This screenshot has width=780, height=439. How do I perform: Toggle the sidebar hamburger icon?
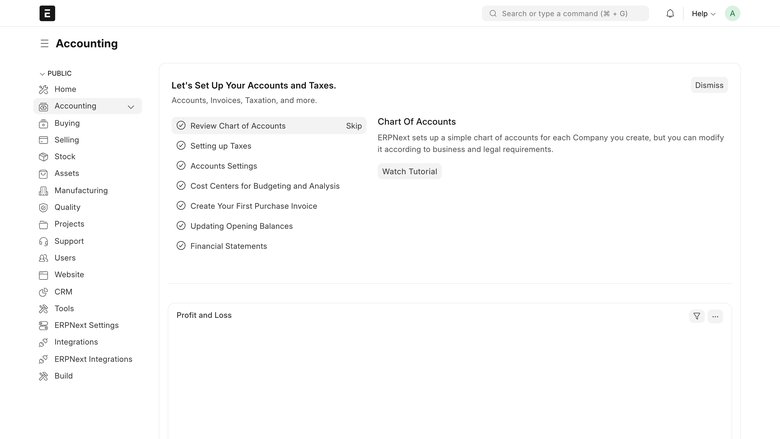coord(44,44)
